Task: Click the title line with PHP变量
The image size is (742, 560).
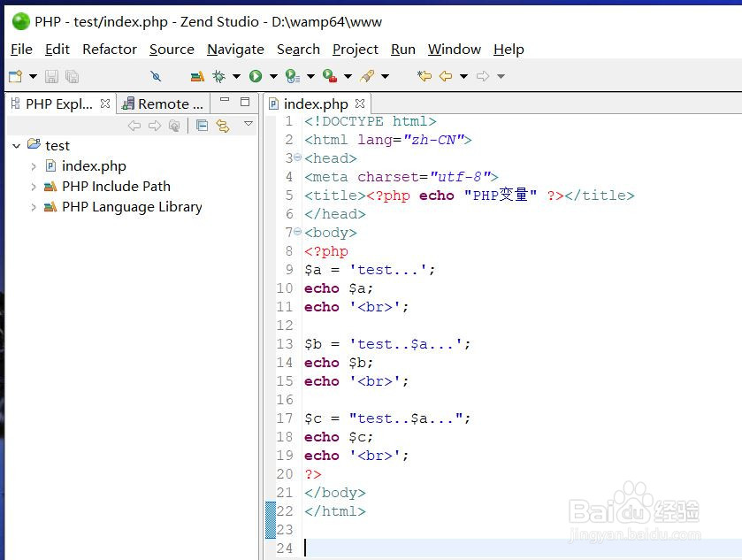Action: (469, 195)
